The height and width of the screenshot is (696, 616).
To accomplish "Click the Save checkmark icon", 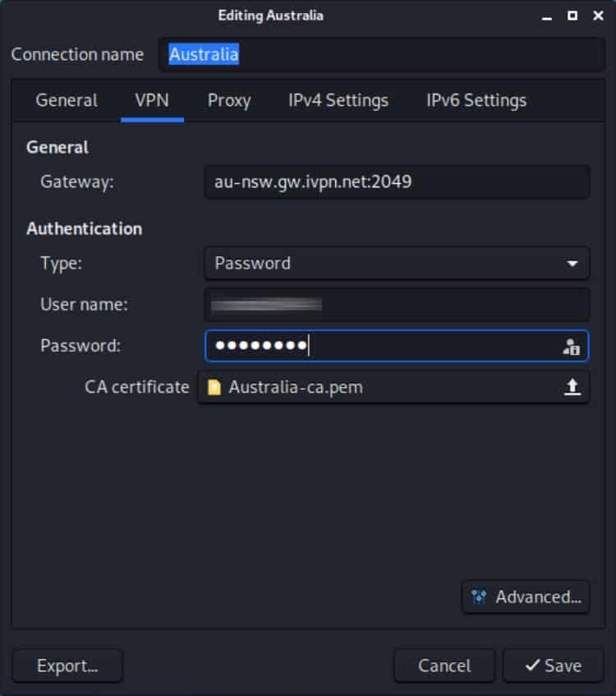I will pos(532,666).
